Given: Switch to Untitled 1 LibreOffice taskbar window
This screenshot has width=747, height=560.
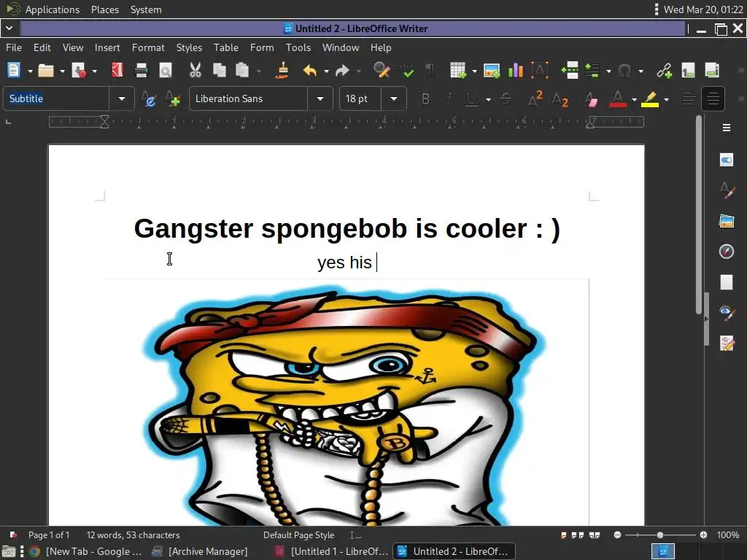Looking at the screenshot, I should tap(333, 551).
